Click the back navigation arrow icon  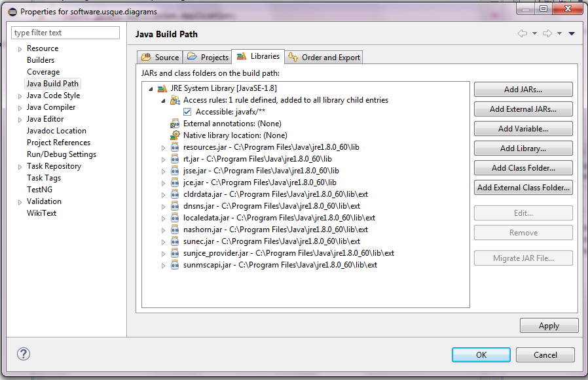point(523,33)
